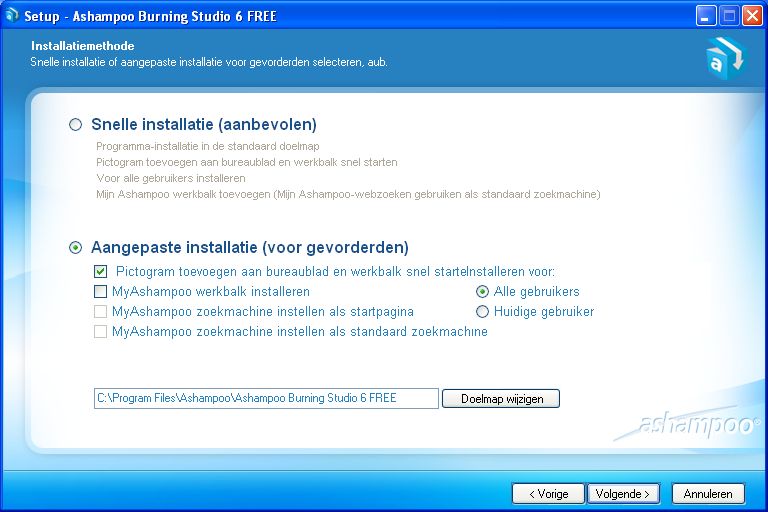Image resolution: width=768 pixels, height=512 pixels.
Task: Tick MyAshampoo zoekmachine als startpagina checkbox
Action: [101, 312]
